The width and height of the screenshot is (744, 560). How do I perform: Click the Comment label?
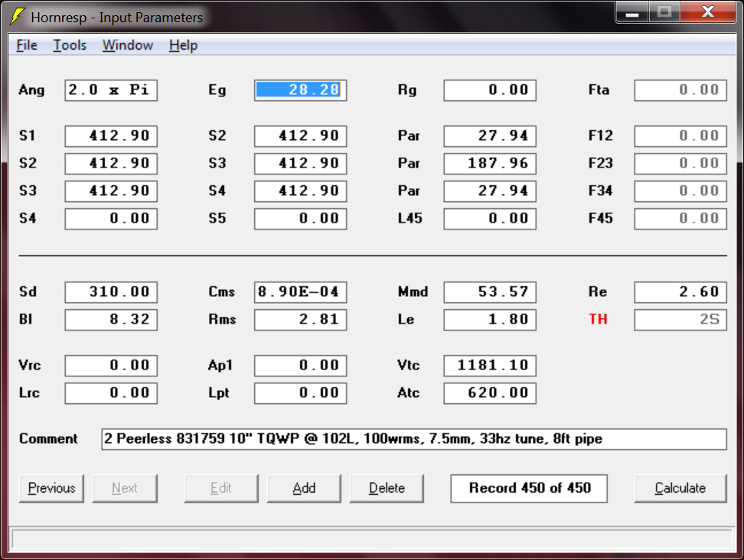pyautogui.click(x=48, y=438)
